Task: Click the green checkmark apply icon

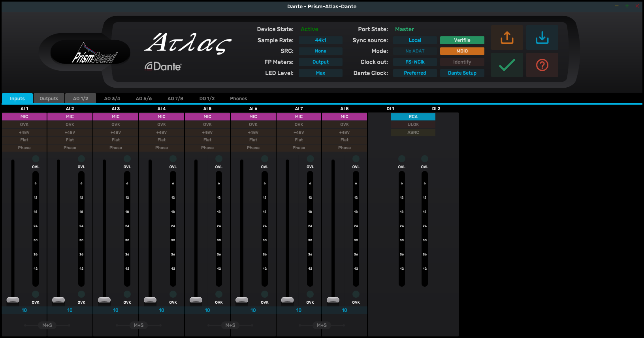Action: [x=507, y=65]
